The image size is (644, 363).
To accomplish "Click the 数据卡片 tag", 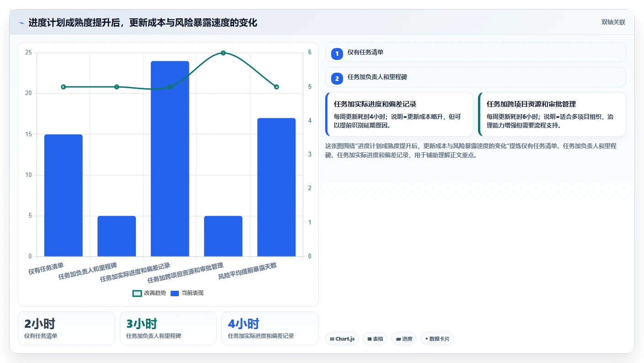I will pyautogui.click(x=437, y=339).
